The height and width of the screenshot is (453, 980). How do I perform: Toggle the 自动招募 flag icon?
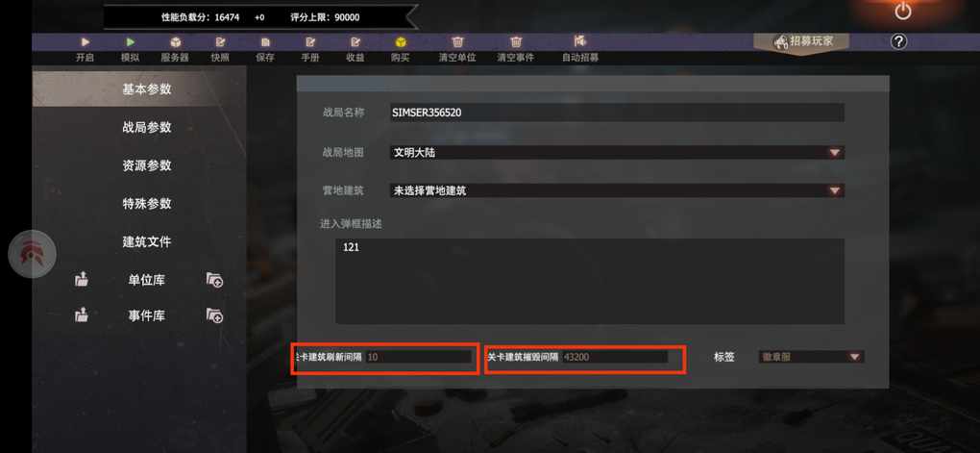coord(580,42)
